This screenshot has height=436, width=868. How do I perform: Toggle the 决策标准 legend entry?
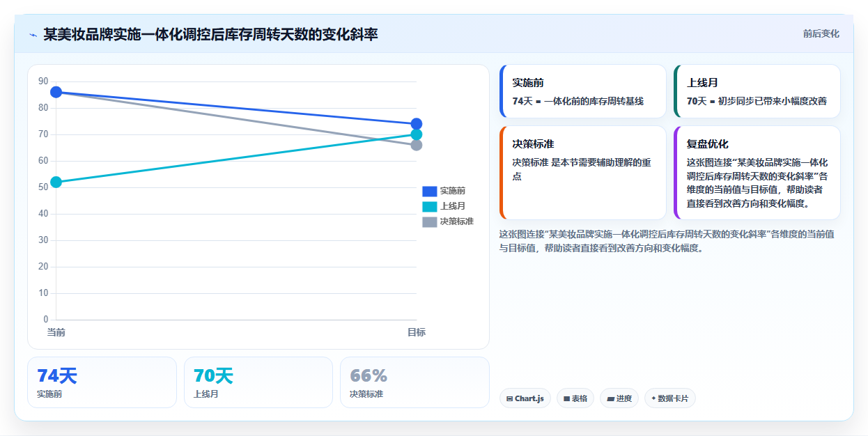point(448,221)
